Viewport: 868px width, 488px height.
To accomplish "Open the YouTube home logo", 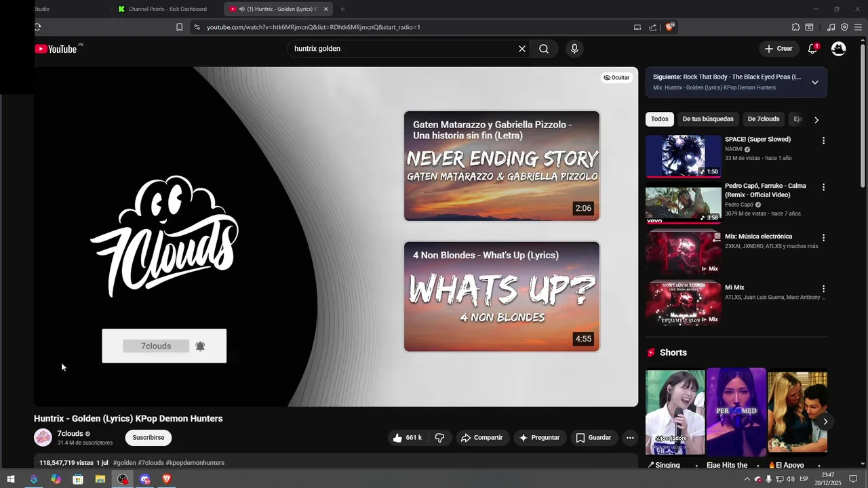I will pos(56,49).
